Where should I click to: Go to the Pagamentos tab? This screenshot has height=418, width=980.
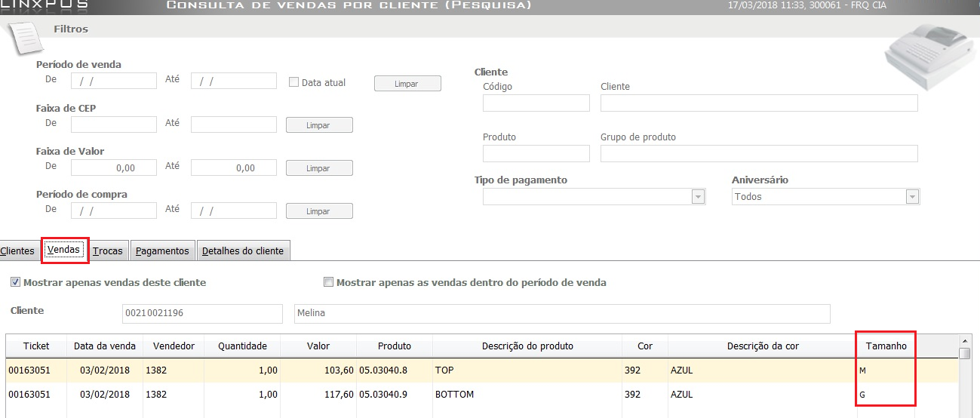point(162,251)
